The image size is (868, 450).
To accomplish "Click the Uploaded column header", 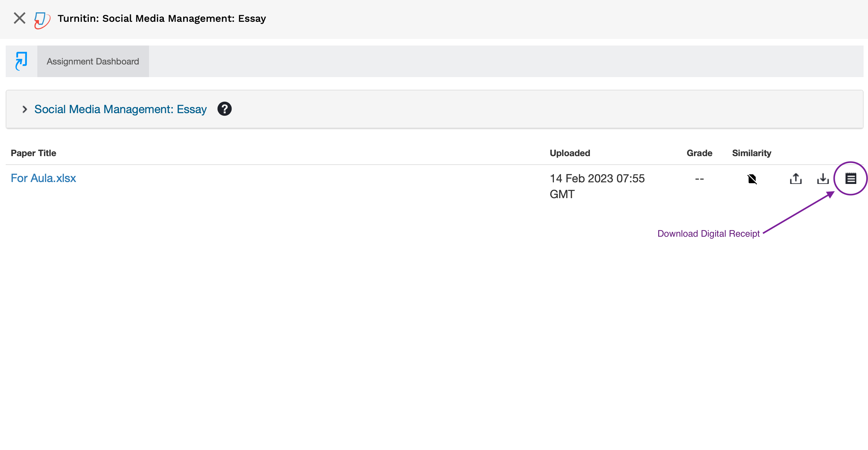I will (x=570, y=153).
